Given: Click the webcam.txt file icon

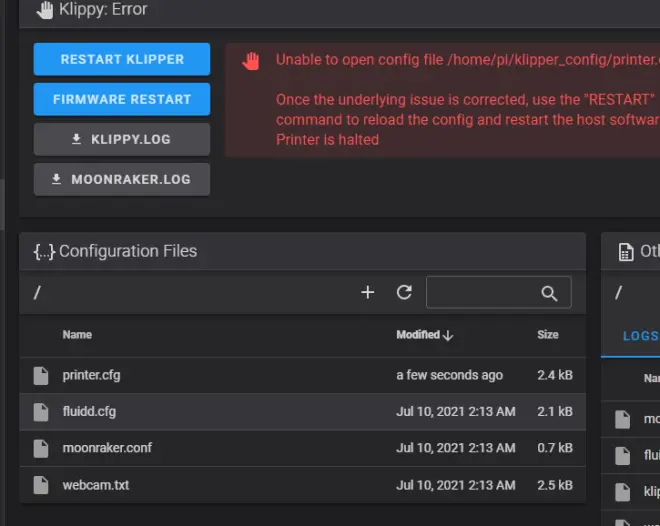Looking at the screenshot, I should click(x=41, y=485).
